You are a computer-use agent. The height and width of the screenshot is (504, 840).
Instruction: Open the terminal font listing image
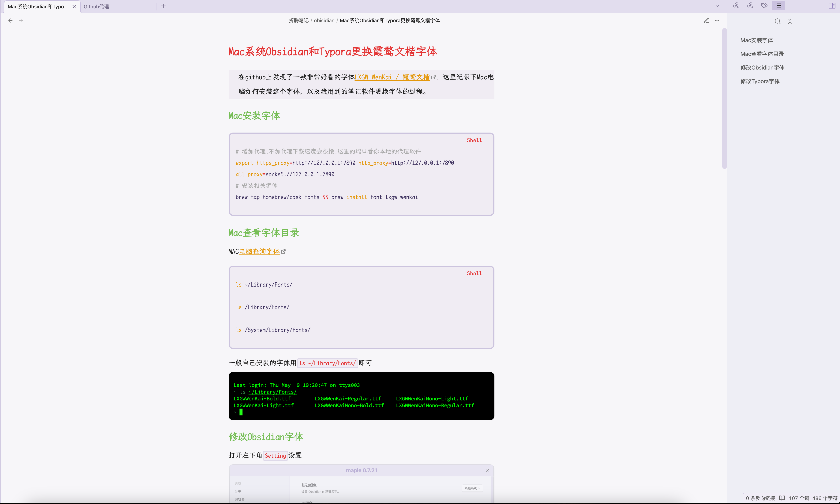click(x=361, y=396)
